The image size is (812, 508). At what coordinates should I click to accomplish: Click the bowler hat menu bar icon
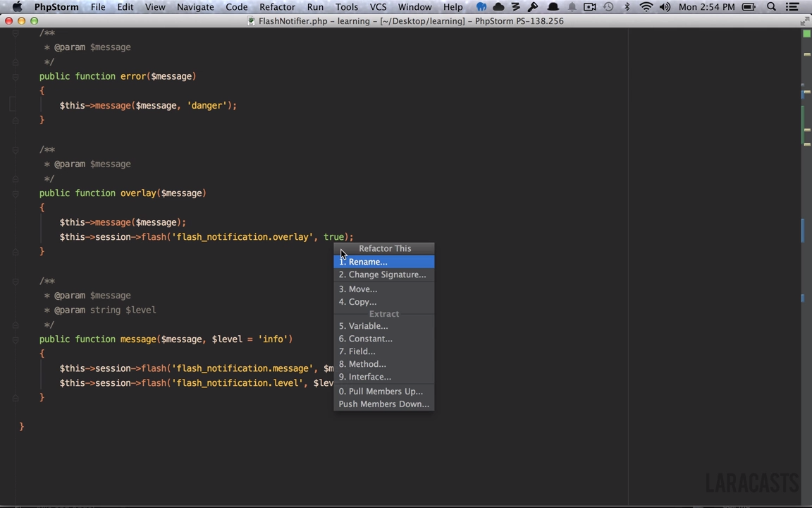click(553, 7)
